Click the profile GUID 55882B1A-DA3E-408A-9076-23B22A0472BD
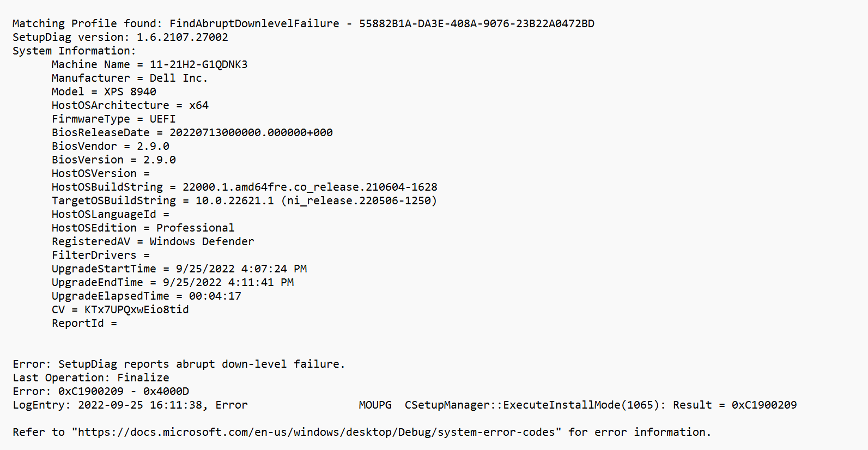 coord(477,23)
